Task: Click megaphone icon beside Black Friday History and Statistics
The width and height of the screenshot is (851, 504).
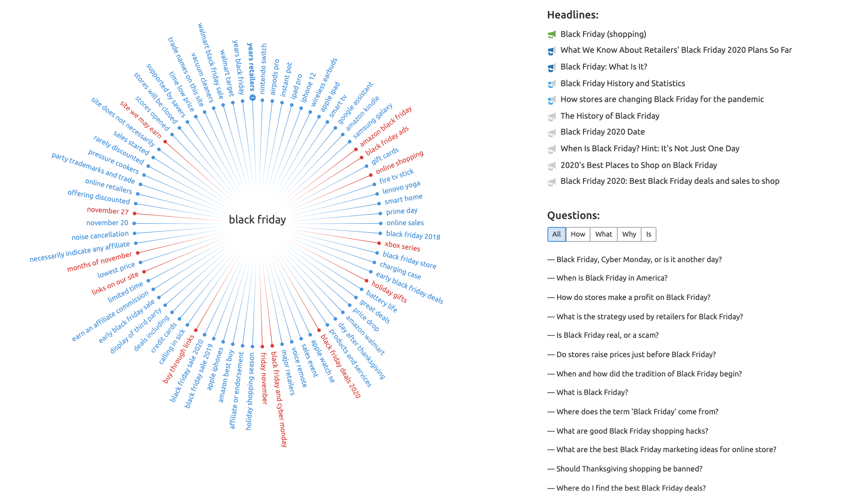Action: pos(551,84)
